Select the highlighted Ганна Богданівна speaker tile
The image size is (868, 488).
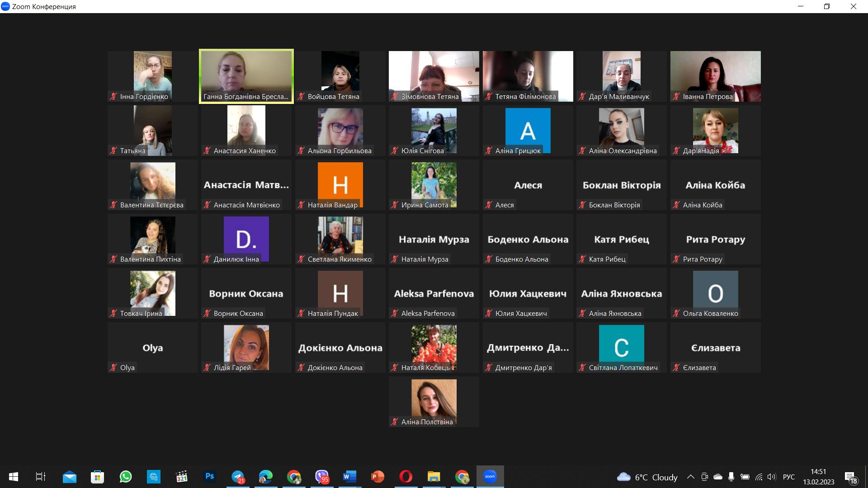(246, 76)
